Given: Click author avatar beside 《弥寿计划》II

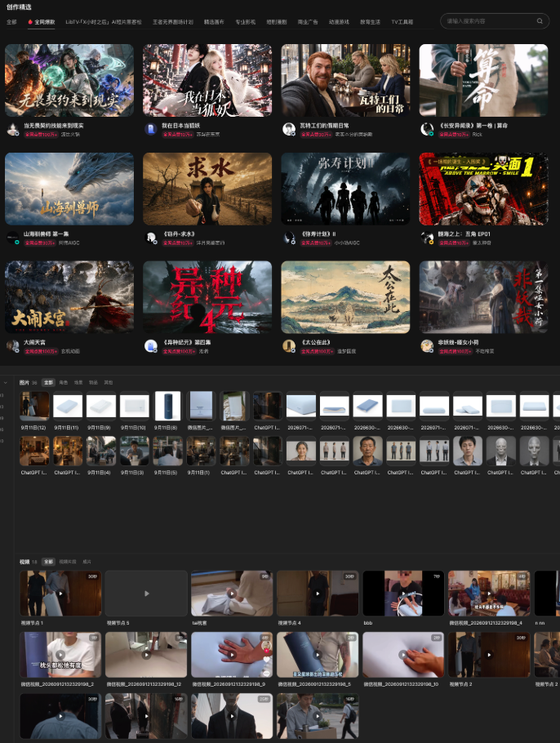Looking at the screenshot, I should pyautogui.click(x=289, y=238).
